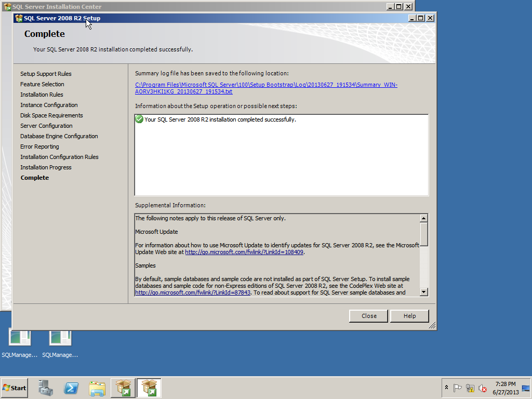The height and width of the screenshot is (399, 532).
Task: Select Database Engine Configuration step
Action: [59, 136]
